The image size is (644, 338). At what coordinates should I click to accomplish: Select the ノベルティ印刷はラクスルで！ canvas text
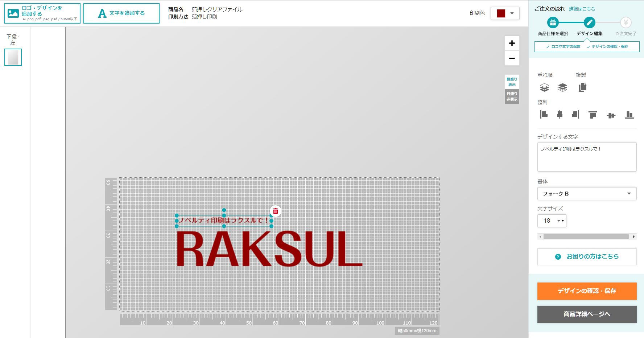click(x=224, y=220)
